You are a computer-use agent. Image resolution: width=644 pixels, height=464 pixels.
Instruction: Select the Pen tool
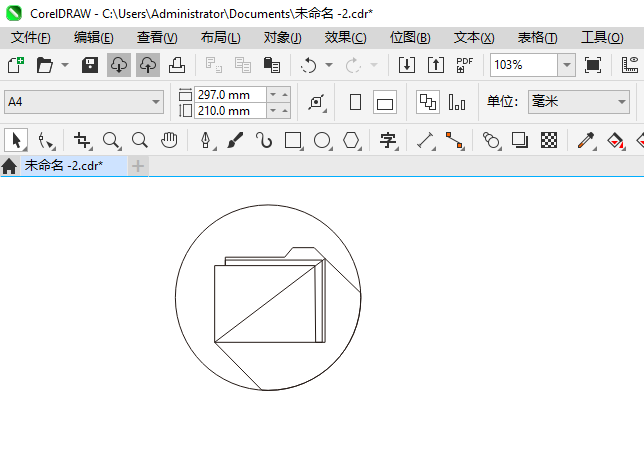206,140
